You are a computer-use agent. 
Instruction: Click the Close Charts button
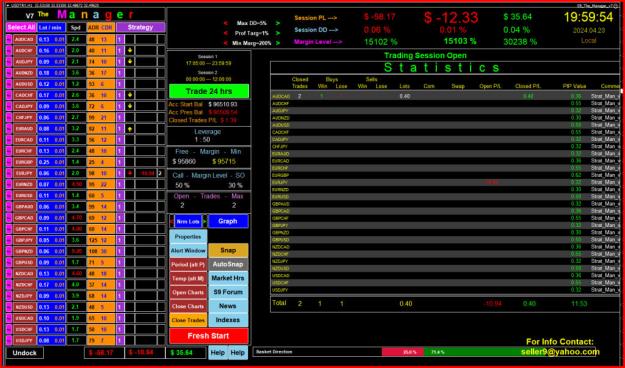pyautogui.click(x=188, y=306)
